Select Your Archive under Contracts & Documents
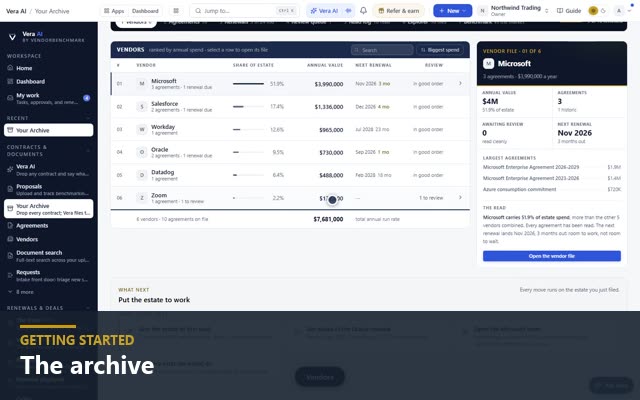This screenshot has height=400, width=640. pyautogui.click(x=49, y=209)
